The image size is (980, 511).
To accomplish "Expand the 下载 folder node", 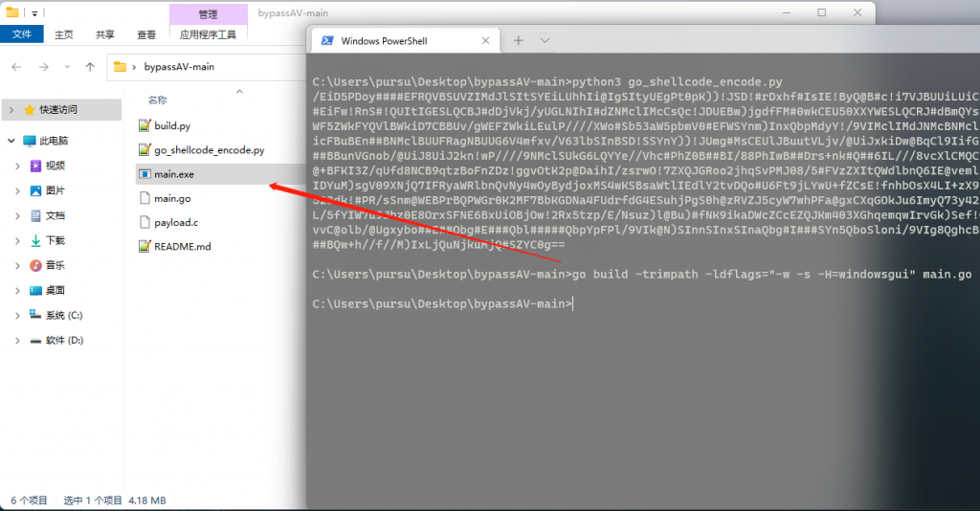I will click(17, 240).
